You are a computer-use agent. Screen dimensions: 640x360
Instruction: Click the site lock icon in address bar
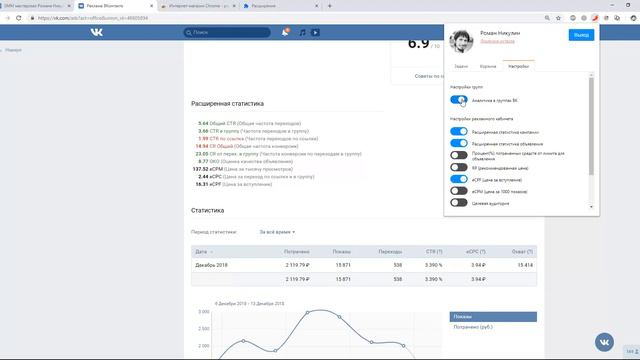(x=32, y=18)
